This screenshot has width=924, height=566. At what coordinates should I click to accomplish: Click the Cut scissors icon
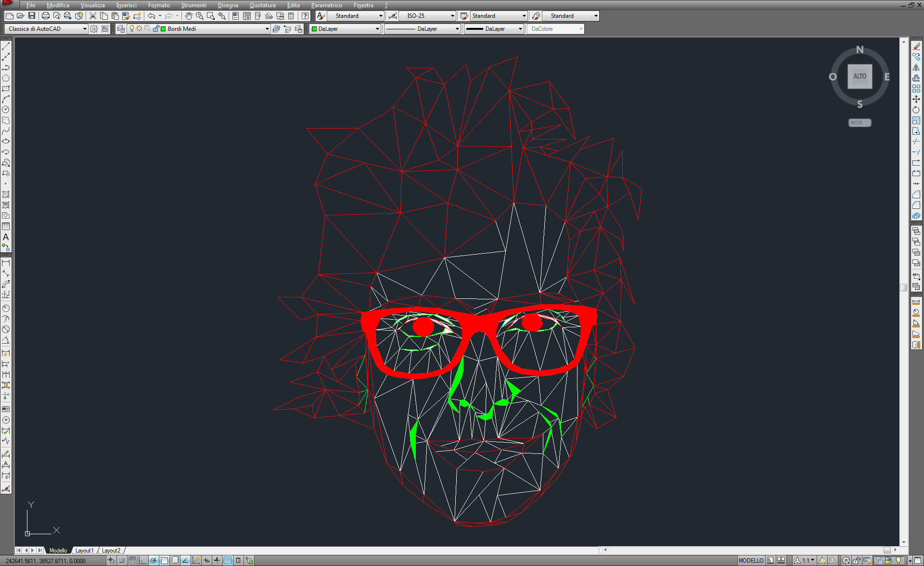(x=93, y=16)
